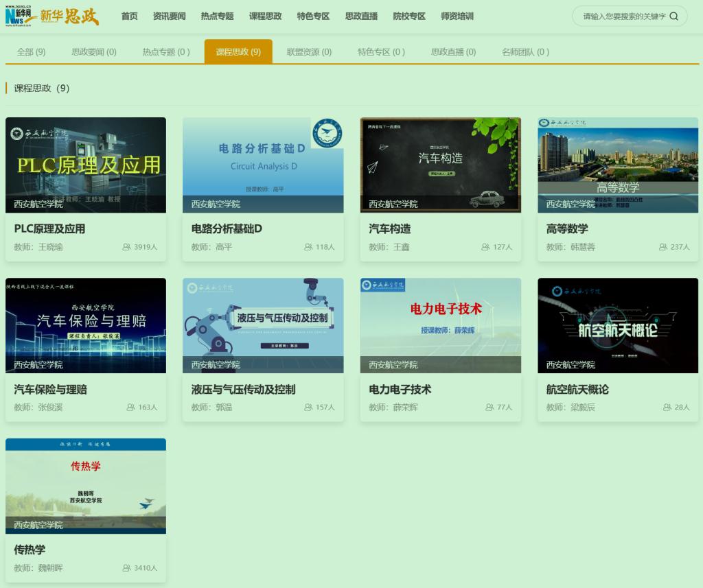Click the search magnifier icon
The height and width of the screenshot is (588, 703).
pos(673,16)
